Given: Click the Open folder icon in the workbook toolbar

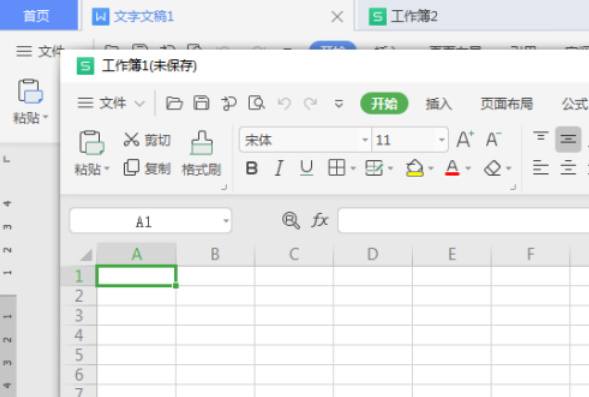Looking at the screenshot, I should [174, 103].
